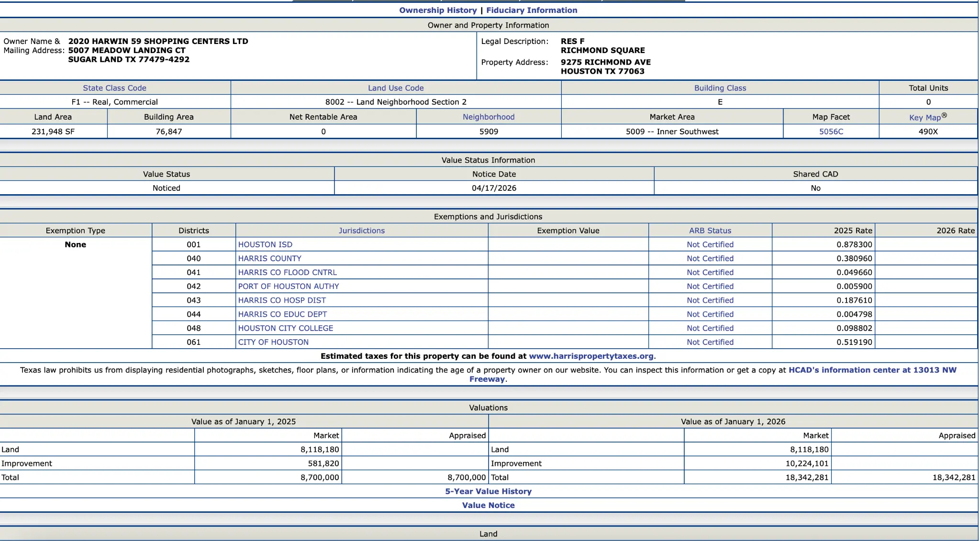
Task: Select neighborhood value 5909
Action: tap(489, 132)
